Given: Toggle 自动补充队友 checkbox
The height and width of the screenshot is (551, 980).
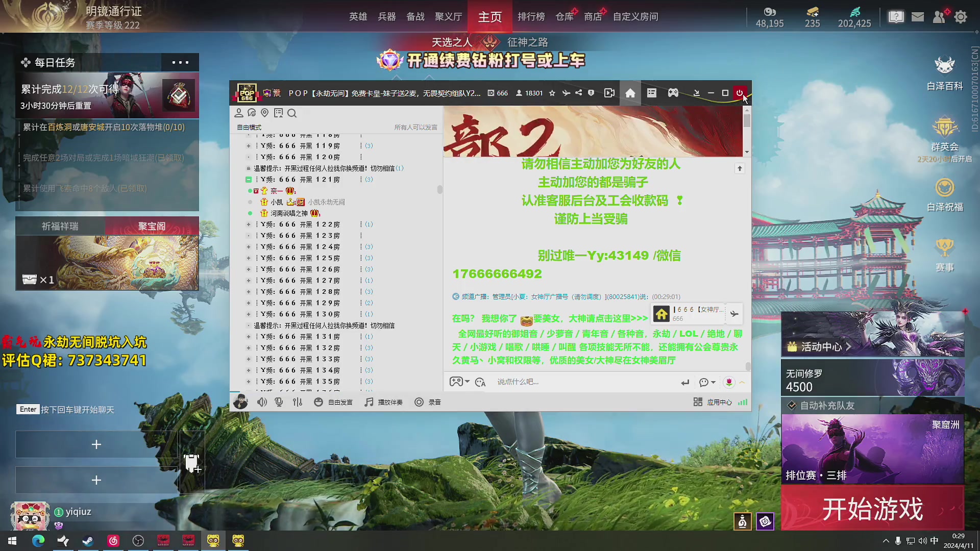Looking at the screenshot, I should (x=792, y=406).
